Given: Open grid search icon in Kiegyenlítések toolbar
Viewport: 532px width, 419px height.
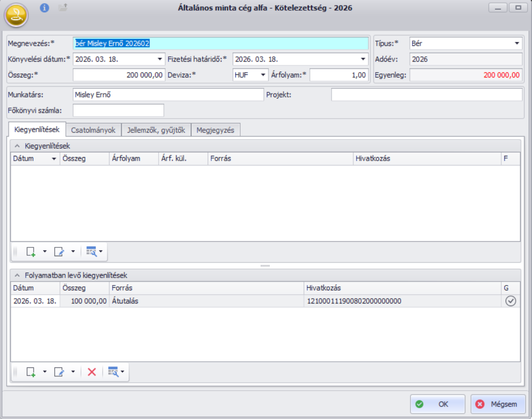Looking at the screenshot, I should (x=92, y=251).
